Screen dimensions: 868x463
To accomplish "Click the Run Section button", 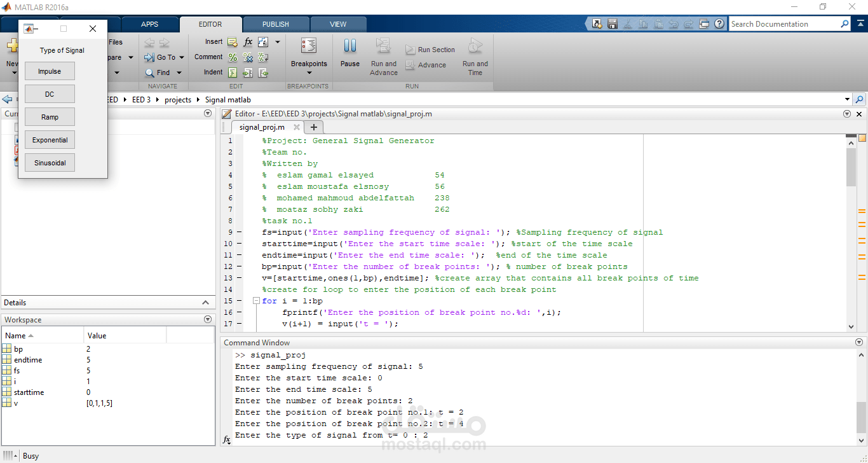I will tap(430, 50).
